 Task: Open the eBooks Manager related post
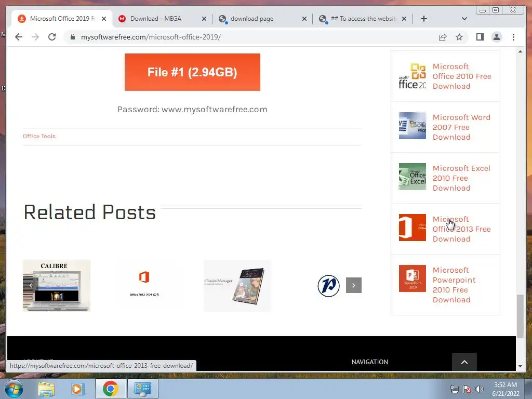click(x=237, y=285)
